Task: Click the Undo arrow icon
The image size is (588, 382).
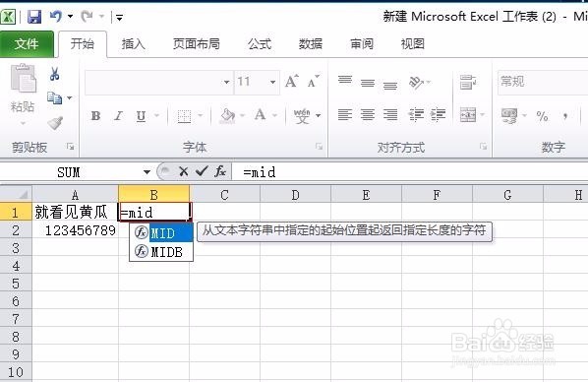Action: point(56,16)
